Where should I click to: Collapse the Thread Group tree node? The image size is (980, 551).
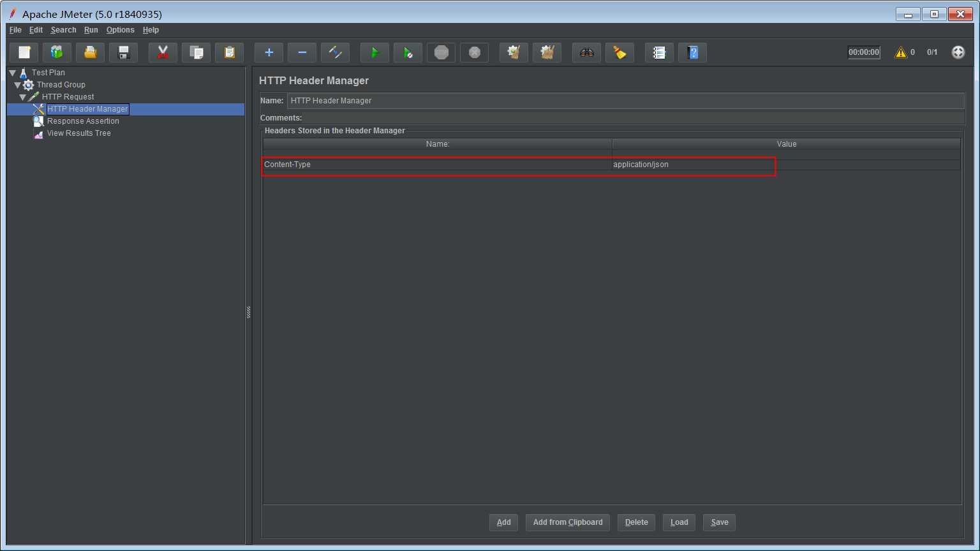tap(17, 85)
